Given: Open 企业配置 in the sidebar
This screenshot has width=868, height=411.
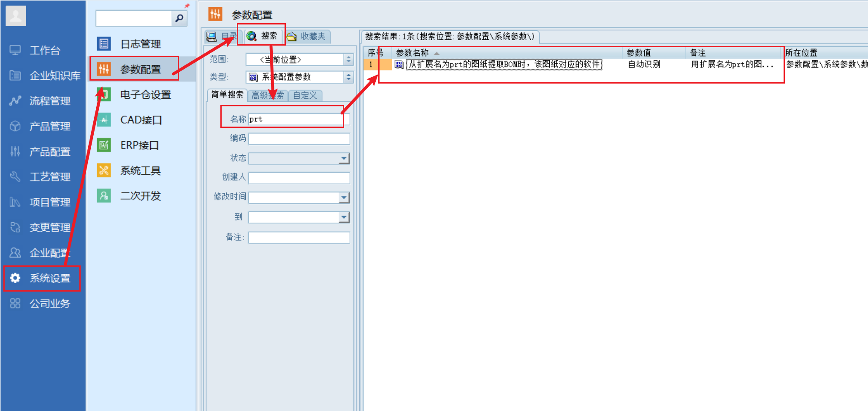Looking at the screenshot, I should click(40, 253).
